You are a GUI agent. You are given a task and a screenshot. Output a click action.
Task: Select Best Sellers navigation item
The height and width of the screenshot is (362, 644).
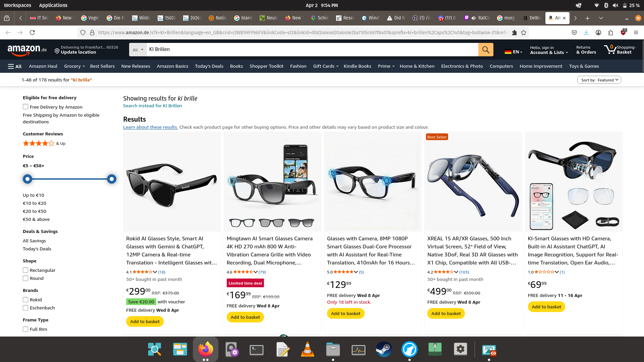pos(102,66)
